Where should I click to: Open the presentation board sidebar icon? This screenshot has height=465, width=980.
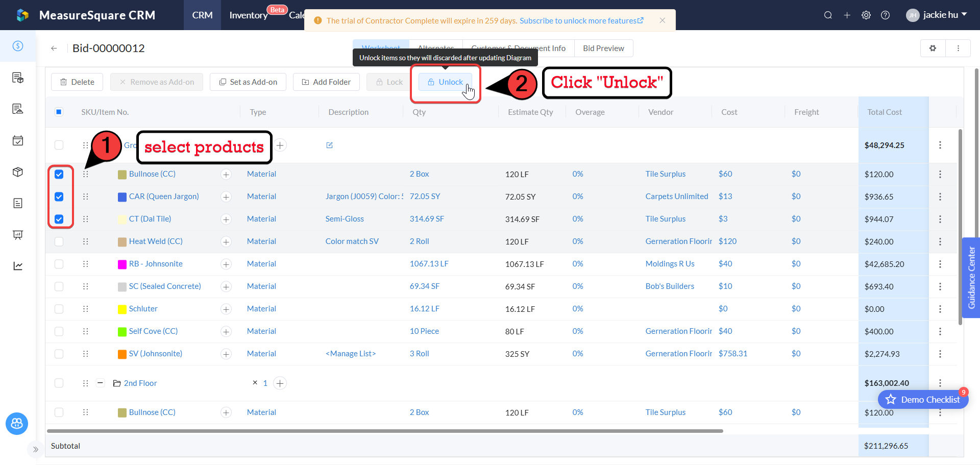click(x=18, y=235)
